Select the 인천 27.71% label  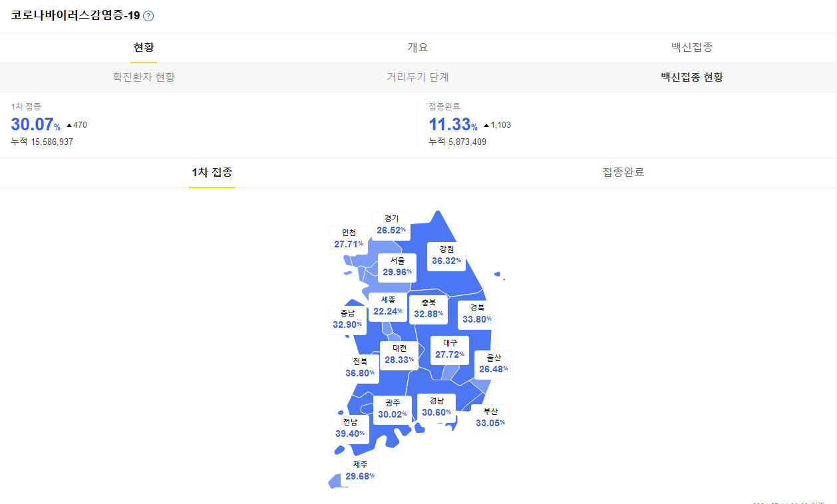349,239
